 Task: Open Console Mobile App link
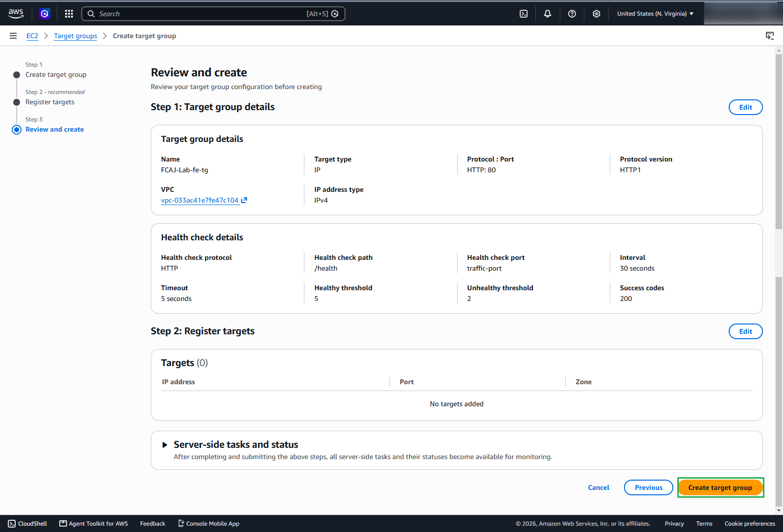pyautogui.click(x=208, y=524)
